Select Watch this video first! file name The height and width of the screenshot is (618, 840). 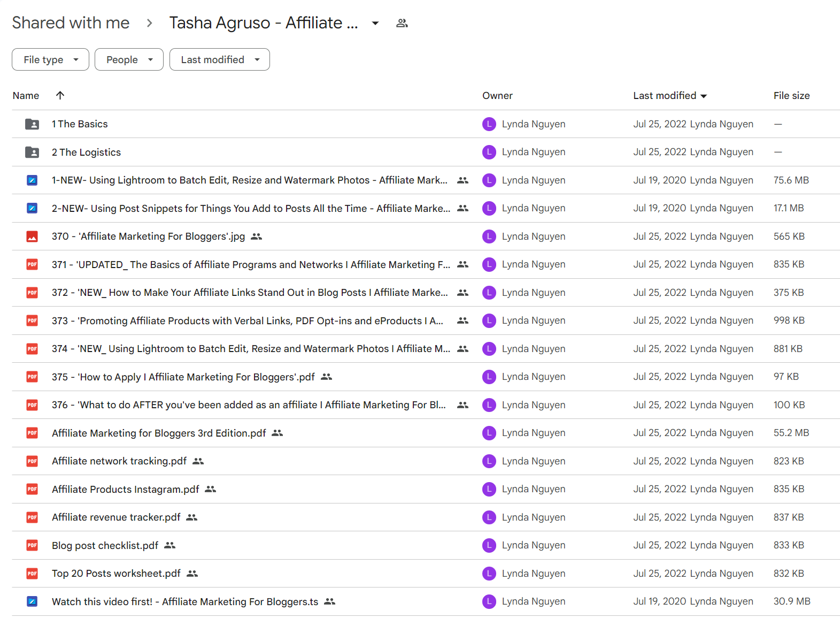point(185,601)
